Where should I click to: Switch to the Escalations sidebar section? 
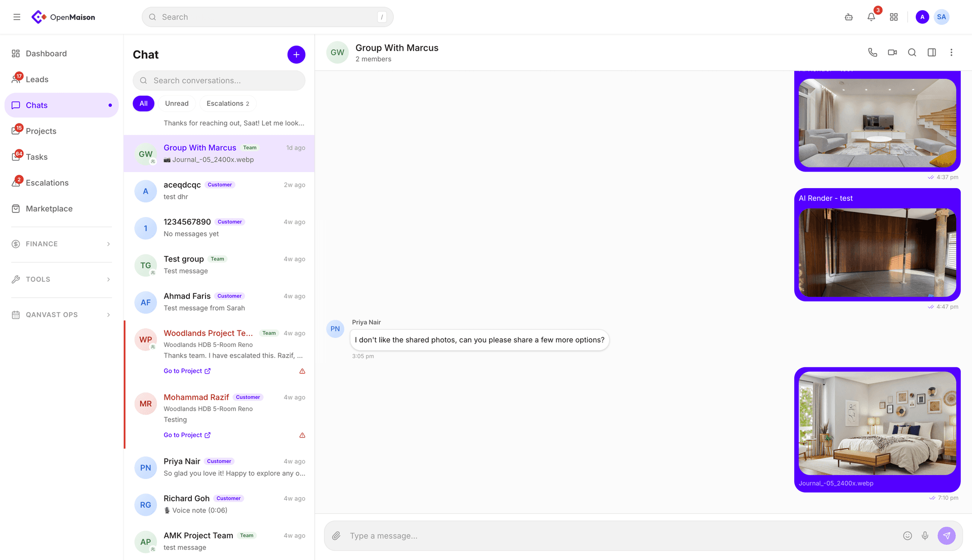coord(47,183)
